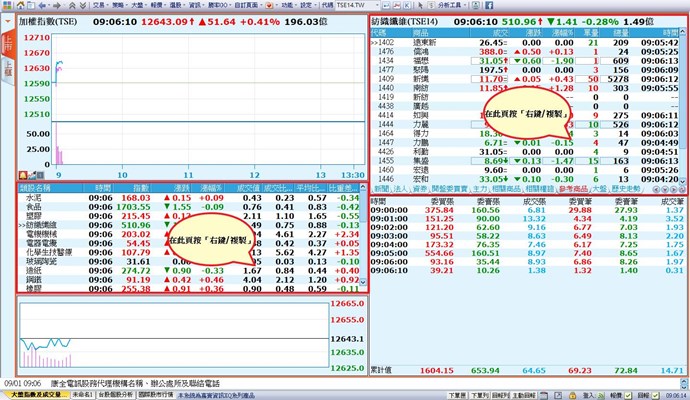690x400 pixels.
Task: Switch to the 法人 tab under stock list
Action: pos(398,188)
